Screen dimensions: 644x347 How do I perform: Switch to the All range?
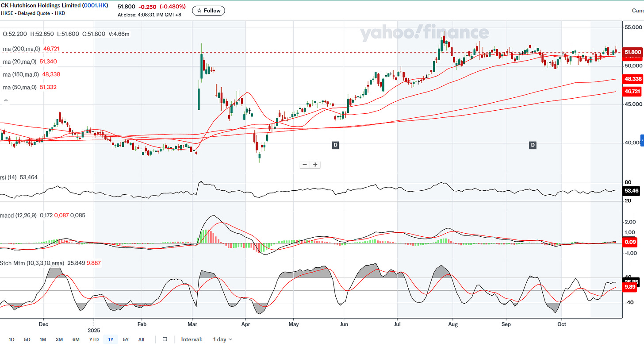(141, 339)
